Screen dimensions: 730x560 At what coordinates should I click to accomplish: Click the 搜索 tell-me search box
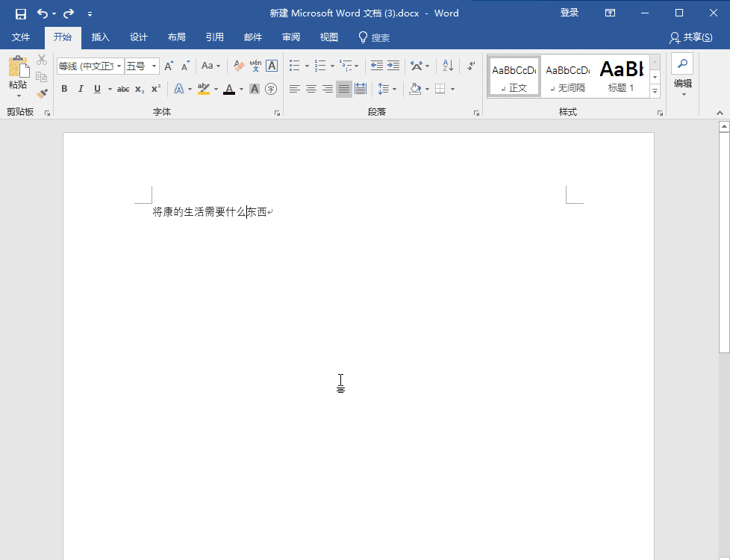tap(374, 38)
